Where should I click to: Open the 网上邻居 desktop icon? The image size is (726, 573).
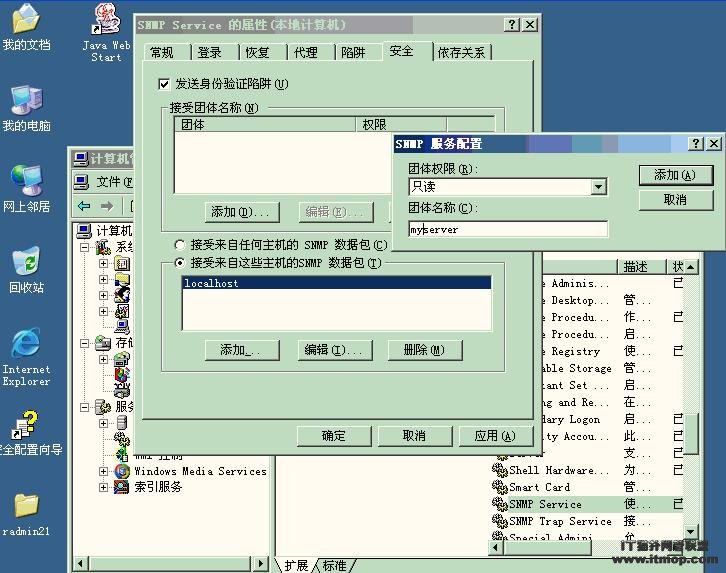(x=26, y=189)
